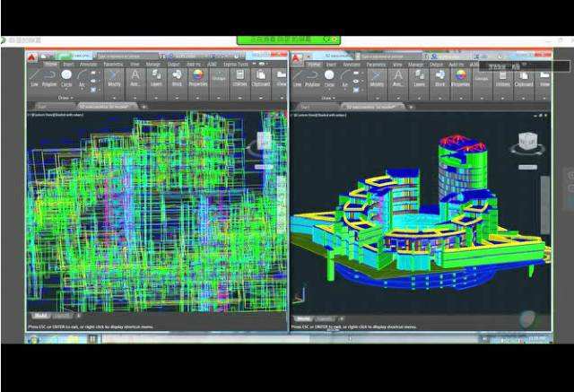Open the left AutoCAD window's application menu logo
This screenshot has width=574, height=392.
[32, 57]
